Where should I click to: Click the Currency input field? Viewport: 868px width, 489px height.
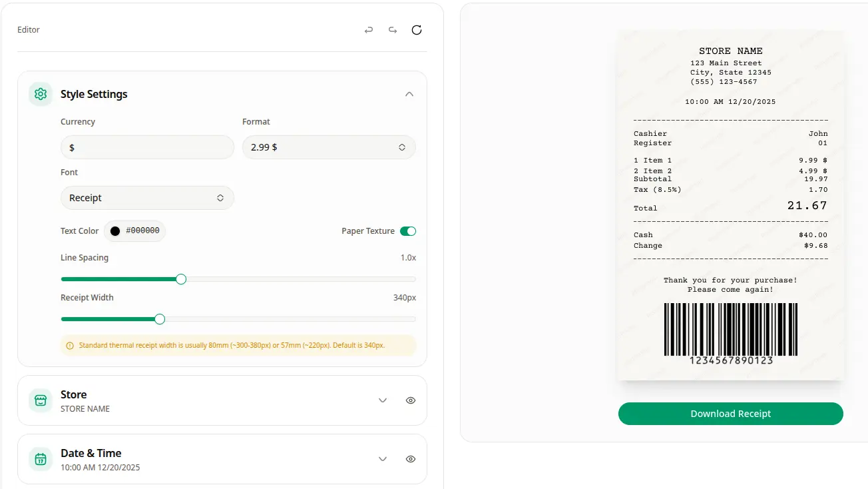coord(147,147)
